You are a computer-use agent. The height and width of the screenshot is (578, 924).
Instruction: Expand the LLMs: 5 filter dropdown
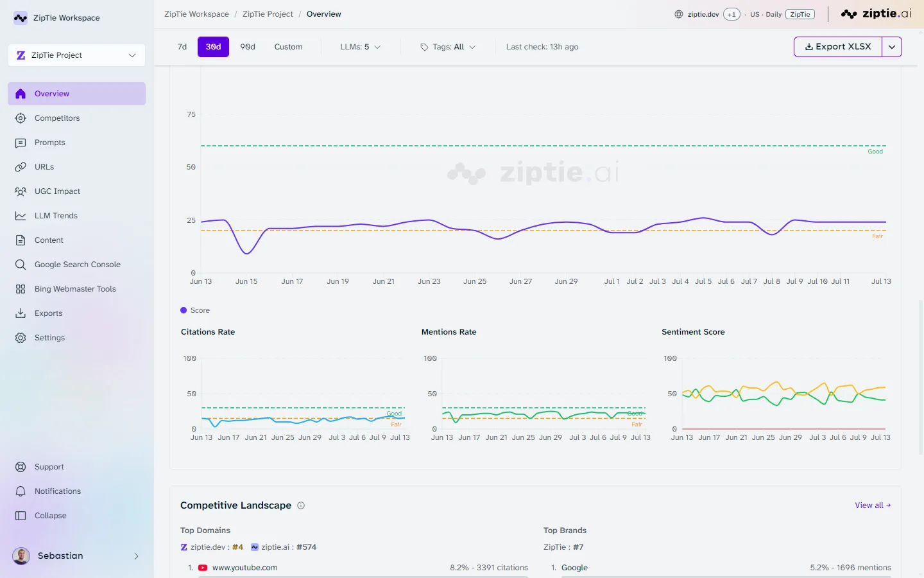(361, 47)
